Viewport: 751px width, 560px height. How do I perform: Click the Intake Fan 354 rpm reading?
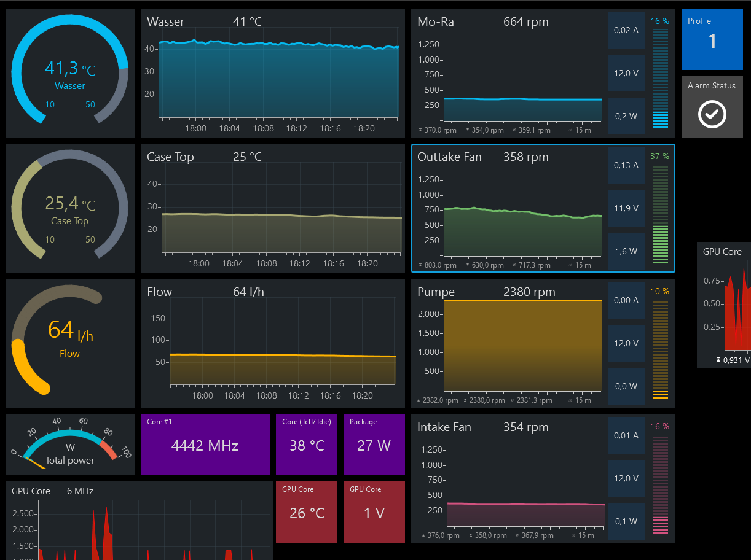tap(526, 427)
